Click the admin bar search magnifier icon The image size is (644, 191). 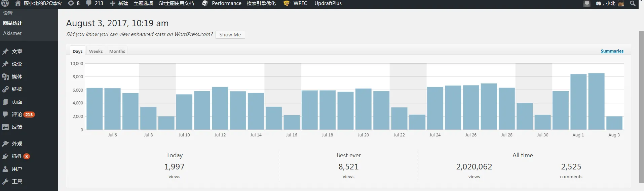(633, 3)
